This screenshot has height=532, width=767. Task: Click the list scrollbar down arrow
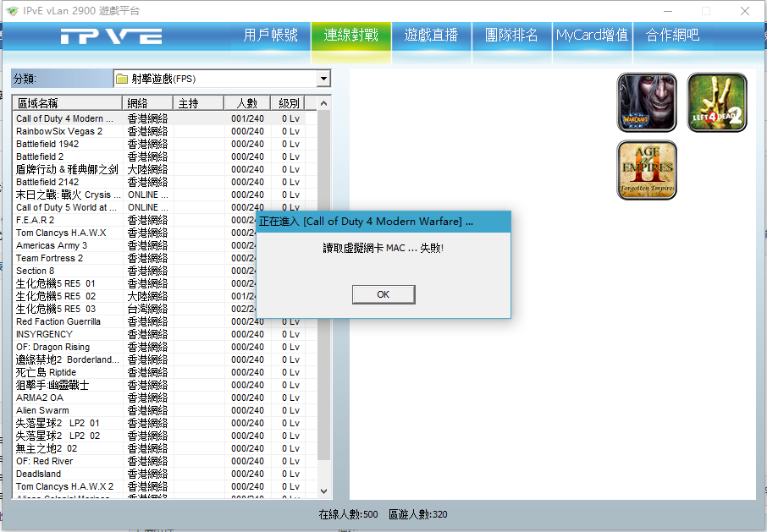(x=323, y=491)
